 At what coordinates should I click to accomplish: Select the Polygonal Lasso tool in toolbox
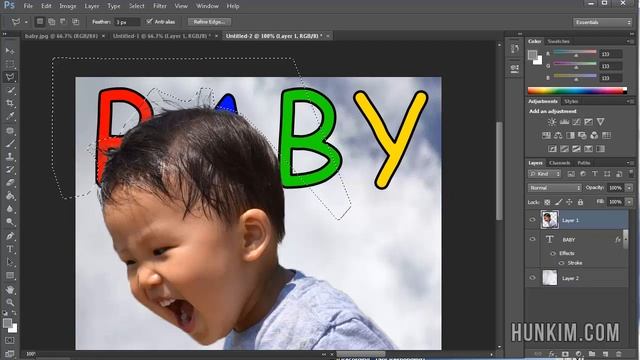(10, 77)
